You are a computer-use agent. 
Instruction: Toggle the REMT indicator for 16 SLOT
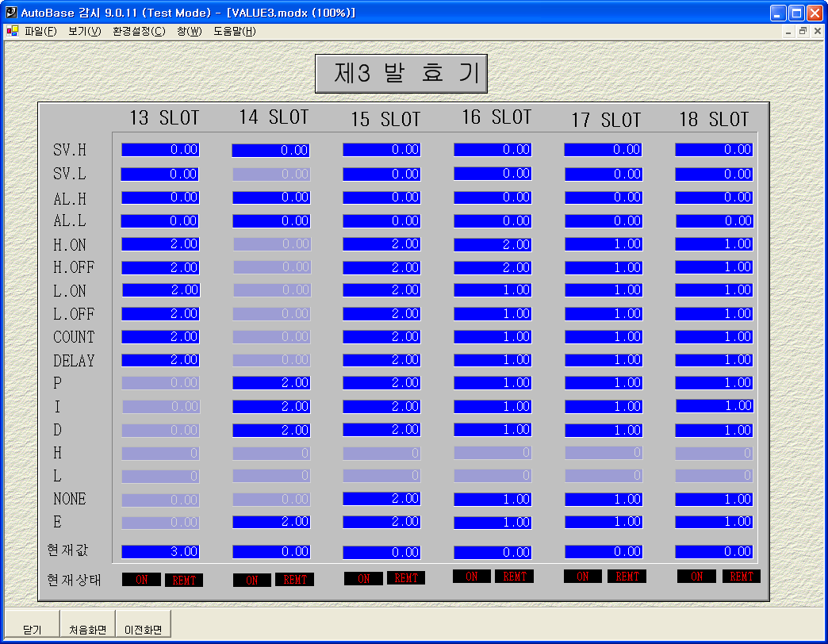pos(514,577)
